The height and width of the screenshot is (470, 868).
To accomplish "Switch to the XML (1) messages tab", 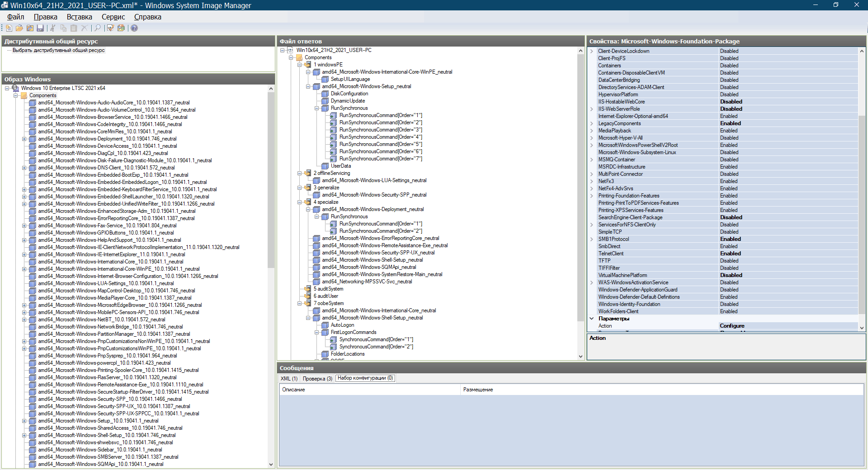I will click(x=289, y=379).
